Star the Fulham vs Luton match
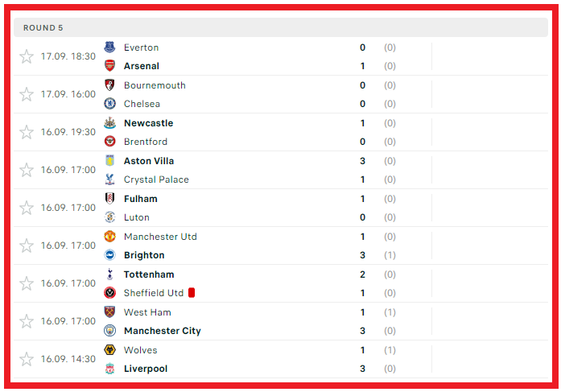 tap(27, 208)
